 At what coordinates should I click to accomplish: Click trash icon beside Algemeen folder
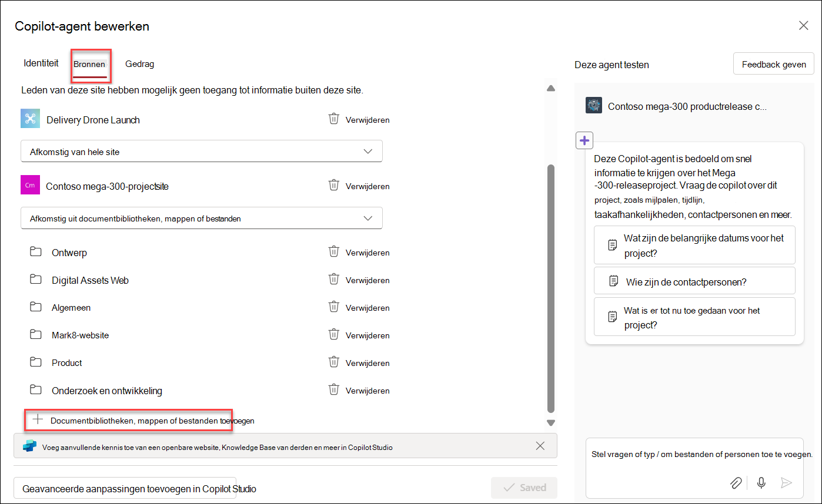pos(333,307)
